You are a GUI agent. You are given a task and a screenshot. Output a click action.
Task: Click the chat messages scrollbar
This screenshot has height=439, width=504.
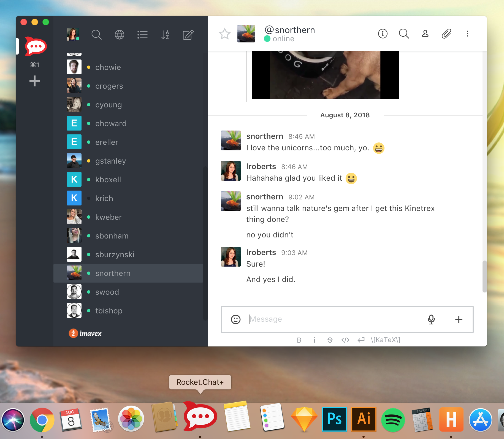484,276
